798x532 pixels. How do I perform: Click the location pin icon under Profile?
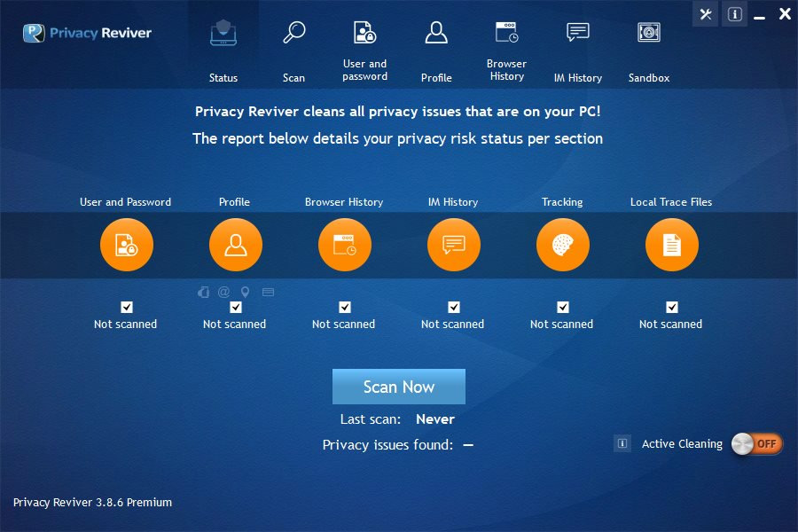pyautogui.click(x=246, y=293)
